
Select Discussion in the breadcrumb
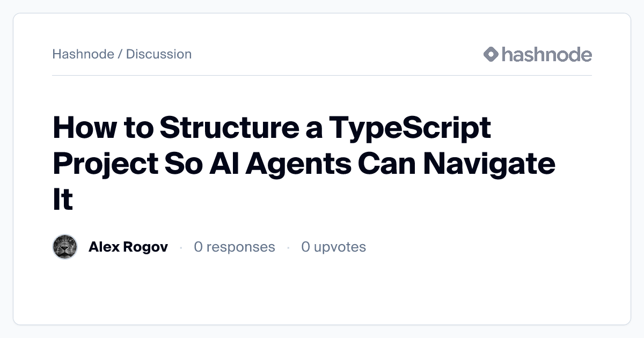159,54
